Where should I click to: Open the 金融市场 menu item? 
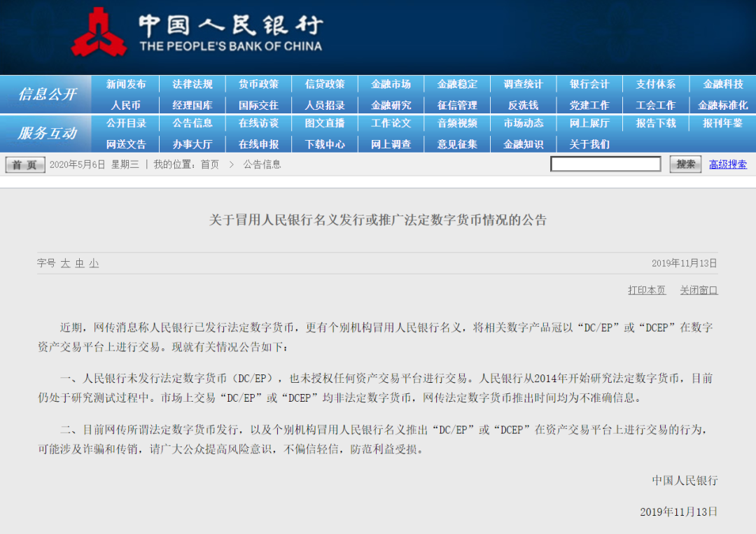(x=391, y=85)
